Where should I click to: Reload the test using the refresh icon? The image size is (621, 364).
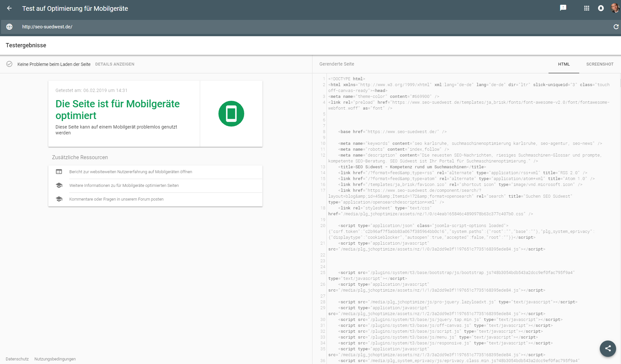point(615,27)
